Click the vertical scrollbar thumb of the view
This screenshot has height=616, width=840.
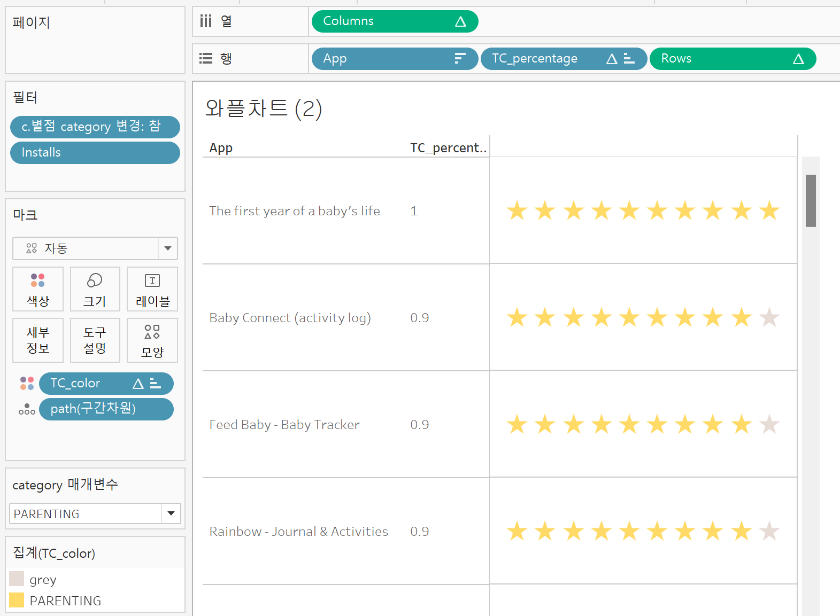click(x=811, y=201)
